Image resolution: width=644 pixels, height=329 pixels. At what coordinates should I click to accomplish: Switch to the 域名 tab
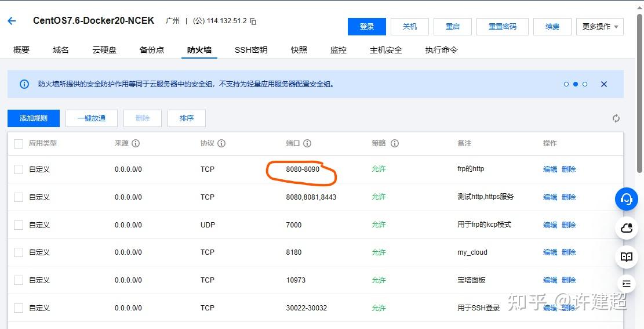click(61, 50)
